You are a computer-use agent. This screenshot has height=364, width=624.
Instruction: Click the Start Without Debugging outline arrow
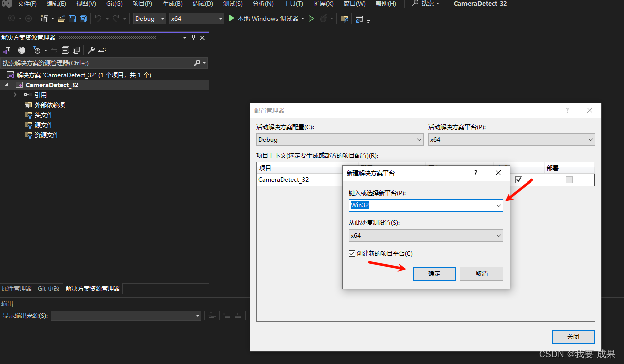pyautogui.click(x=311, y=19)
